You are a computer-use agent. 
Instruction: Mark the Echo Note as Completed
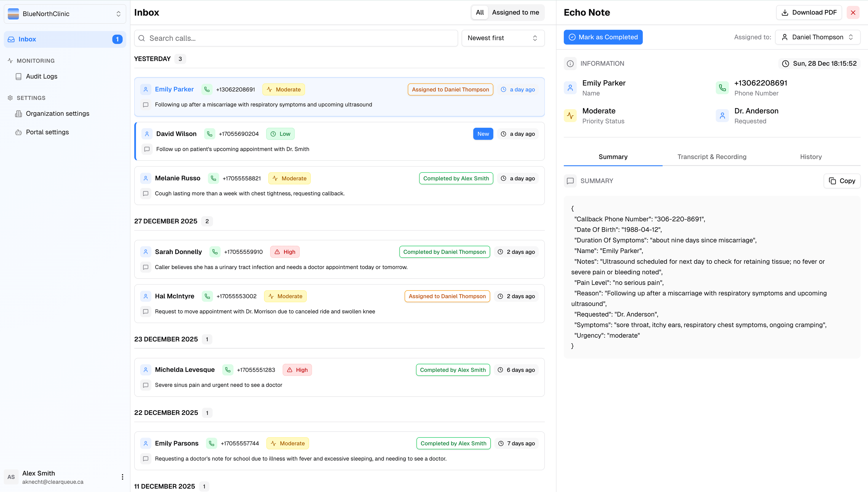[603, 37]
